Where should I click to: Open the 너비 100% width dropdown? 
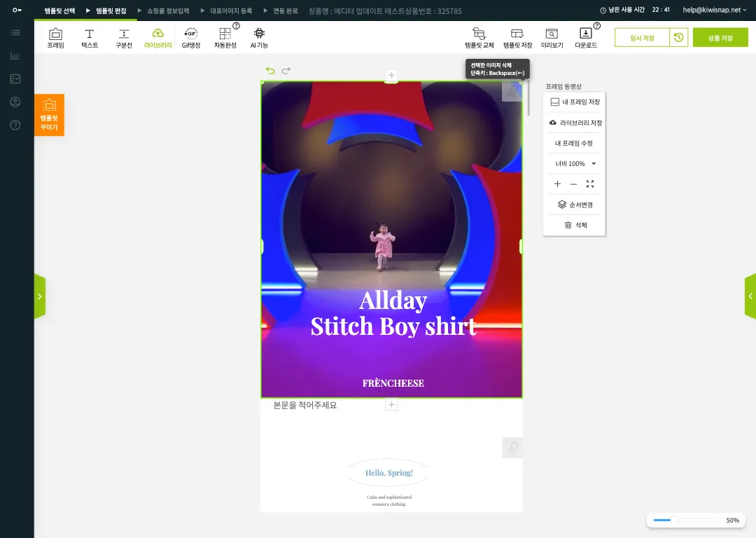(575, 163)
